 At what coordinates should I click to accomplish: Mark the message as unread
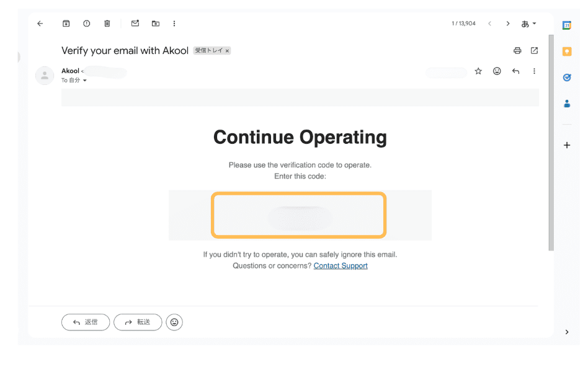tap(135, 24)
